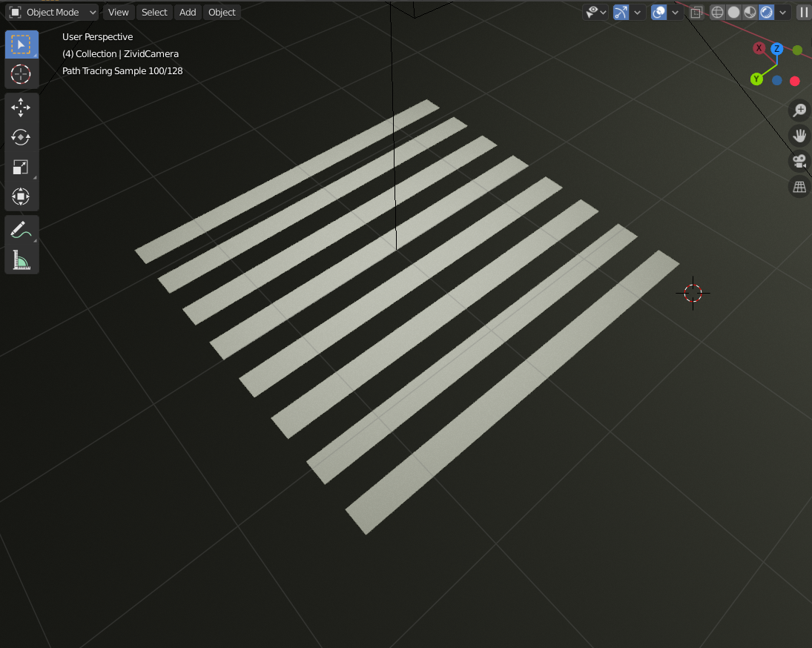
Task: Click the camera view icon in the sidebar
Action: pyautogui.click(x=799, y=161)
